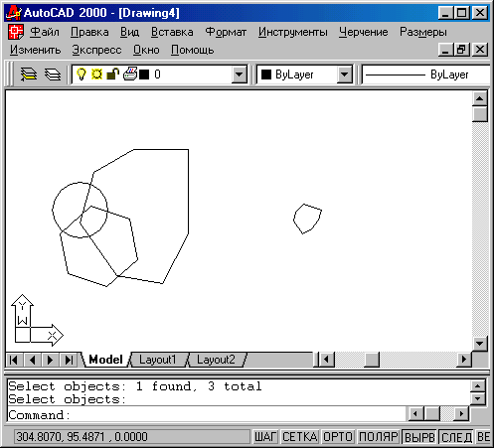Toggle the ШАГ snap button

pos(265,437)
